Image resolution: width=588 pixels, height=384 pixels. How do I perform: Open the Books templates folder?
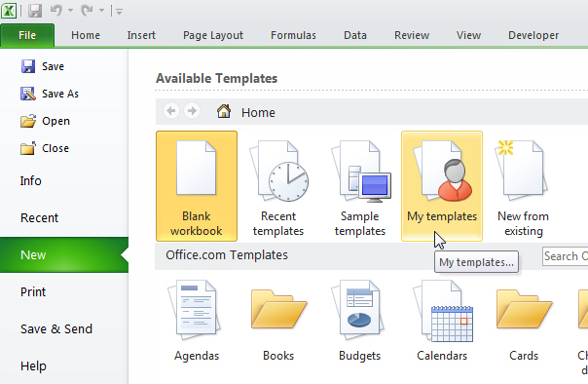[x=278, y=322]
